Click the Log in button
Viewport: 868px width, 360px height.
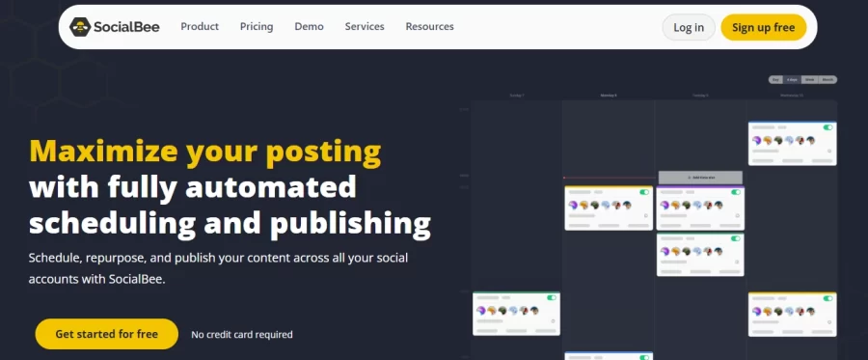pyautogui.click(x=689, y=27)
